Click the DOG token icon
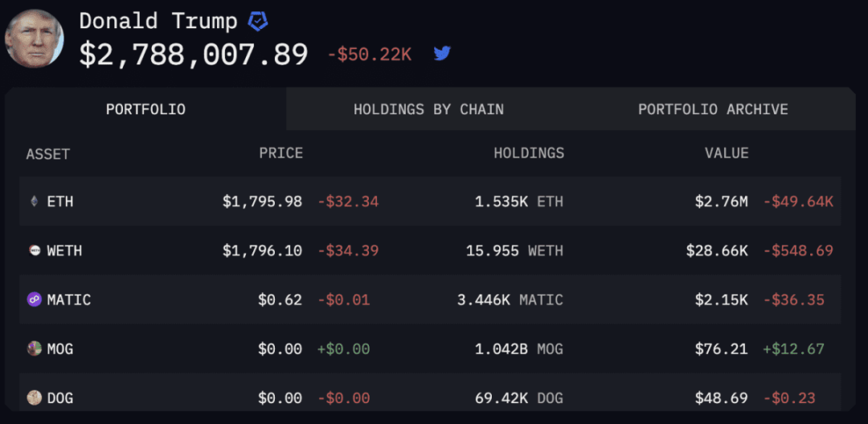Screen dimensions: 868x424 coord(34,397)
